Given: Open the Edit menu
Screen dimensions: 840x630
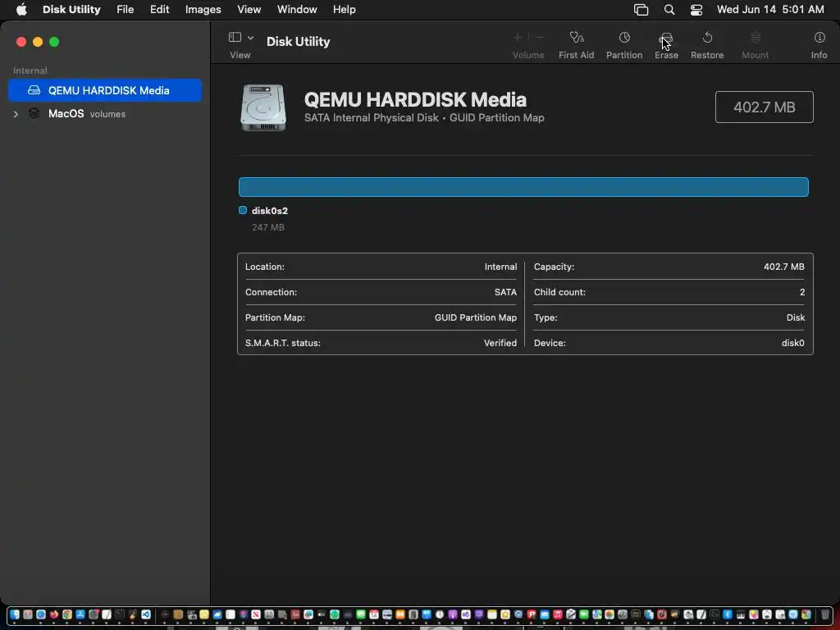Looking at the screenshot, I should click(160, 9).
